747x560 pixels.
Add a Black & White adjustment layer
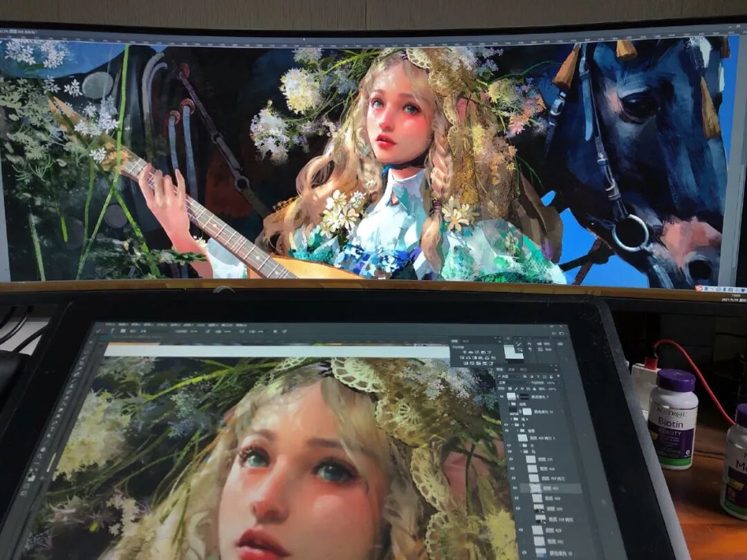(x=474, y=357)
